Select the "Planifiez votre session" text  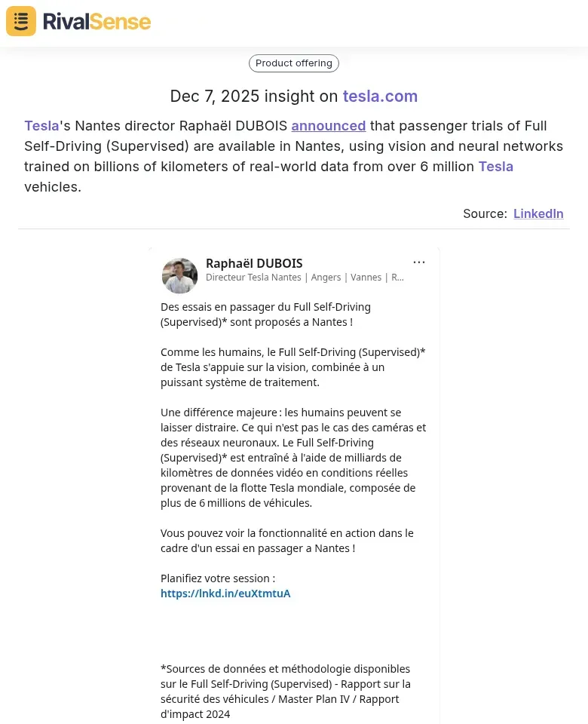pyautogui.click(x=218, y=578)
